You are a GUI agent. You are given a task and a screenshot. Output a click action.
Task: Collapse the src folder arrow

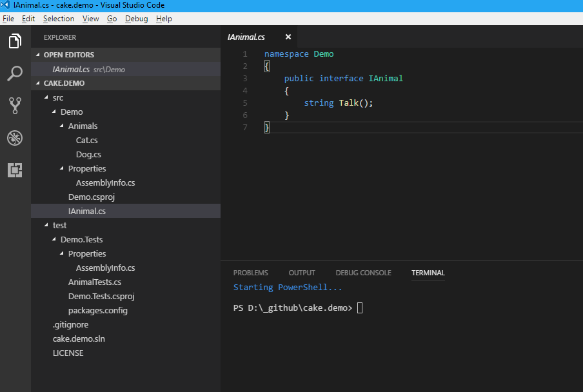[46, 97]
